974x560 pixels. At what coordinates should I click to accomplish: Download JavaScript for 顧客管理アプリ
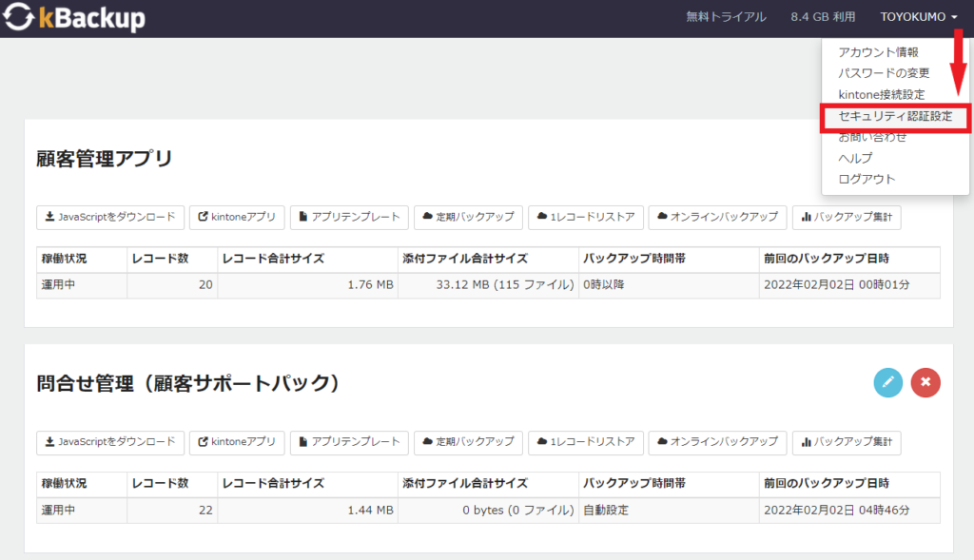pos(110,218)
